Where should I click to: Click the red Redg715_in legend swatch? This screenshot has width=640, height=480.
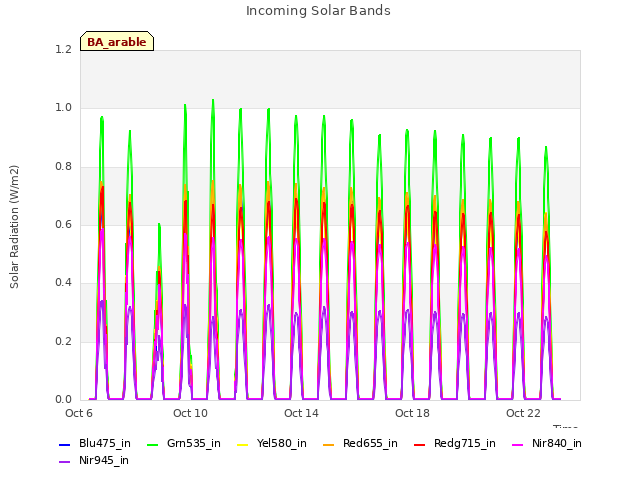point(420,444)
